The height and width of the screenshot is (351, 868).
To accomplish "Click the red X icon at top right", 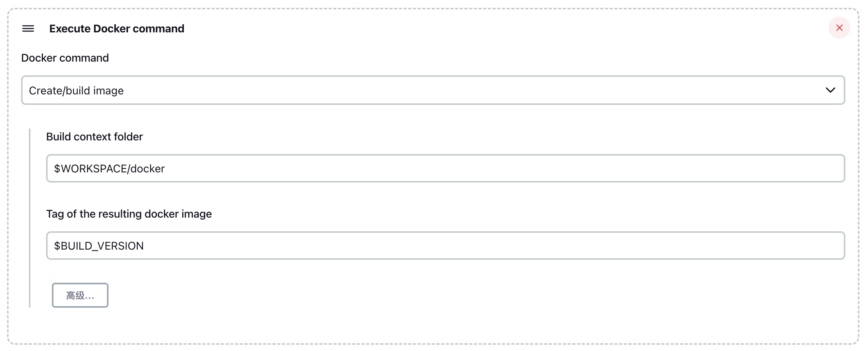I will pyautogui.click(x=839, y=28).
